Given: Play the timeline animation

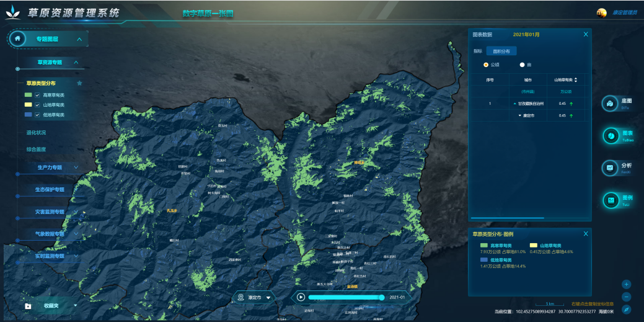Looking at the screenshot, I should point(301,297).
